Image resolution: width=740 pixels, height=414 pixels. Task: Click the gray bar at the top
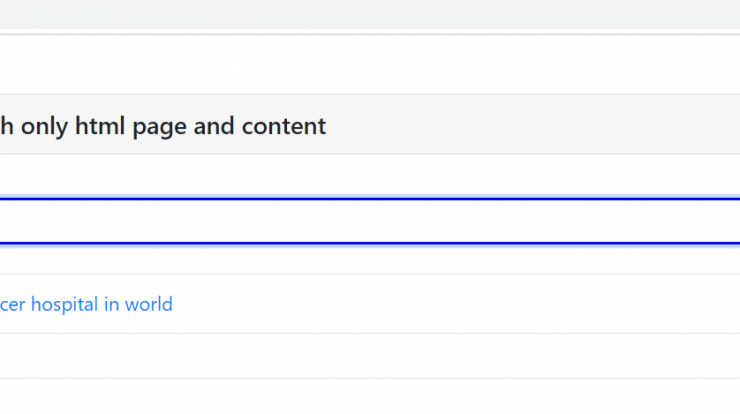tap(370, 14)
